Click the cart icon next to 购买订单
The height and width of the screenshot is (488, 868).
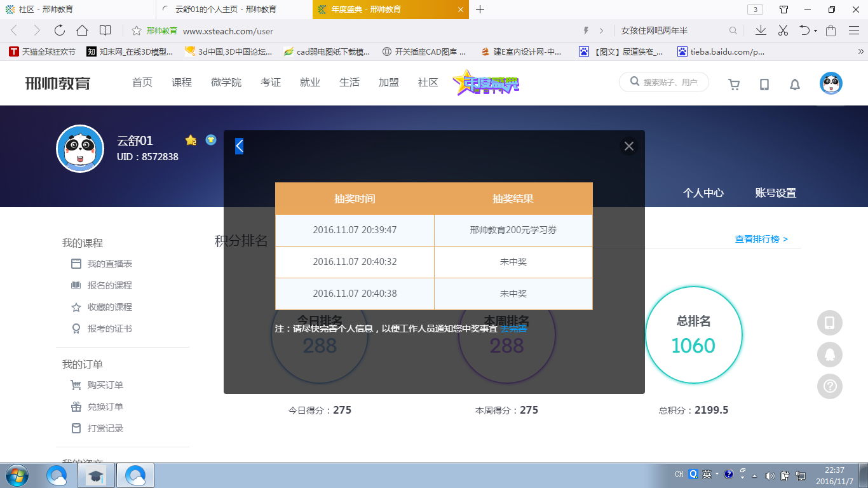[x=76, y=385]
